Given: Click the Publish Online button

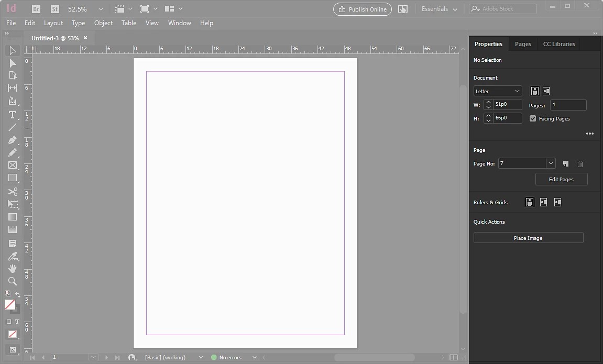Looking at the screenshot, I should point(363,9).
